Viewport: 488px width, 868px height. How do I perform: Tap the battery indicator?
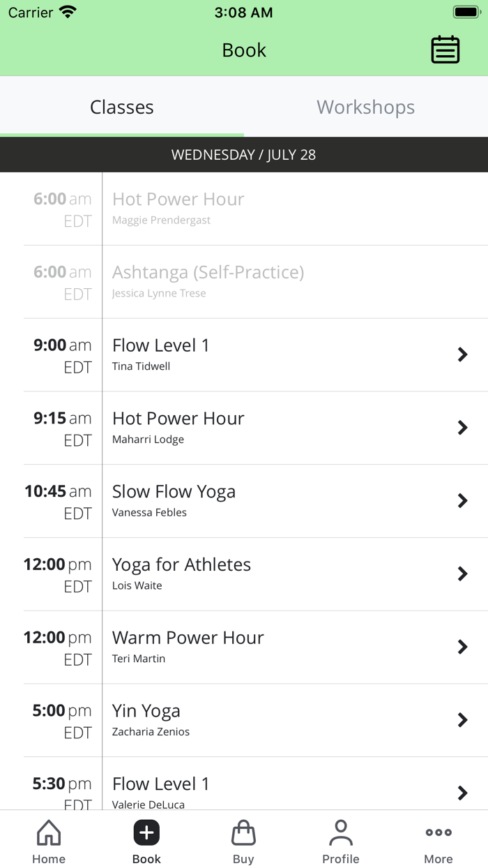[x=466, y=10]
